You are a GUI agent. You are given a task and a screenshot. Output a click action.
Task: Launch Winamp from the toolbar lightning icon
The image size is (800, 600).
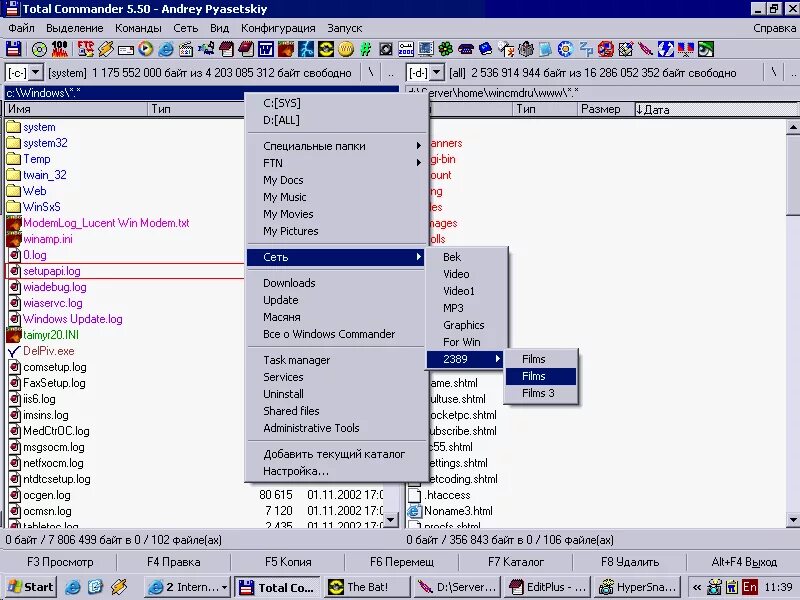coord(106,49)
